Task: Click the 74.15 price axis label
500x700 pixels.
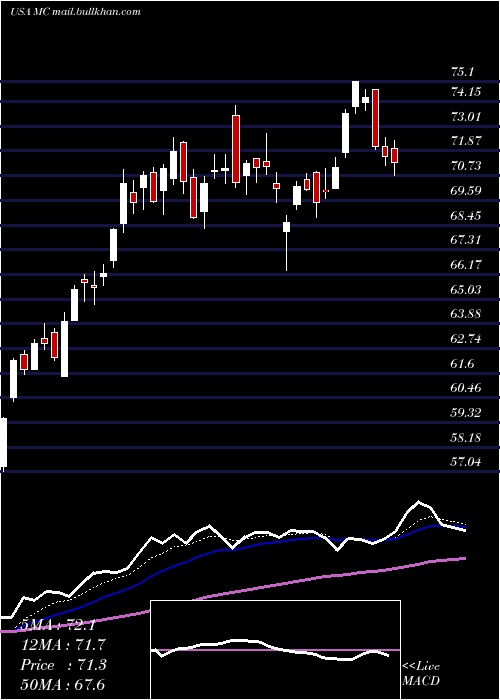Action: [x=466, y=92]
